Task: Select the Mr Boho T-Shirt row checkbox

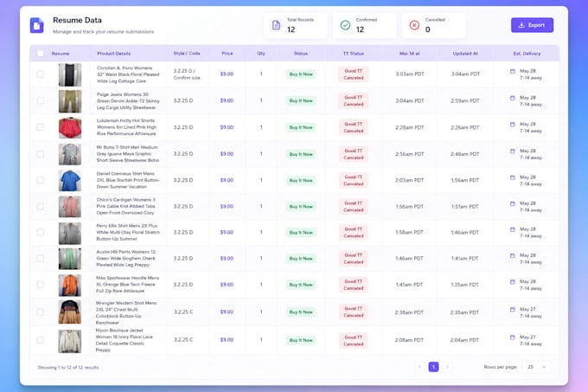Action: [40, 154]
